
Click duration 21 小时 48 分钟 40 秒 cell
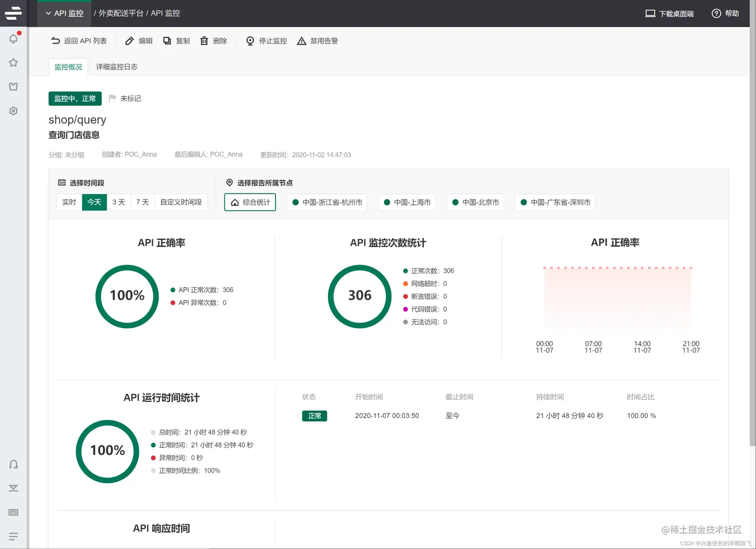click(x=570, y=415)
